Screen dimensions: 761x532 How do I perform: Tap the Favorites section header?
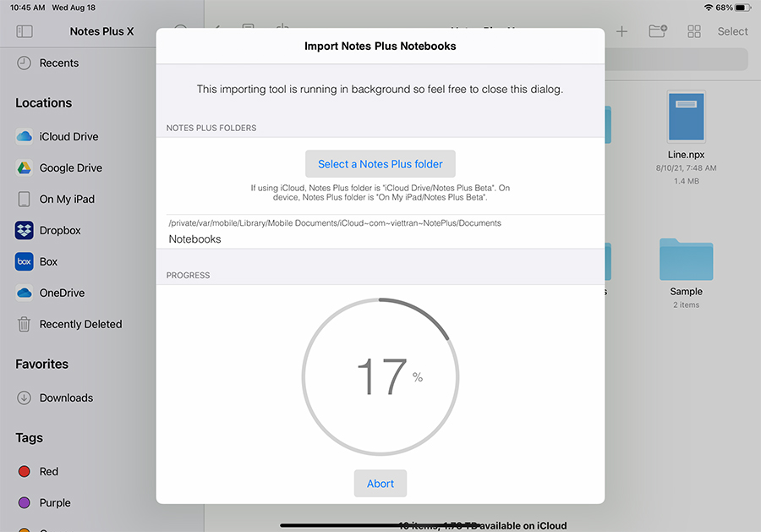click(x=41, y=364)
